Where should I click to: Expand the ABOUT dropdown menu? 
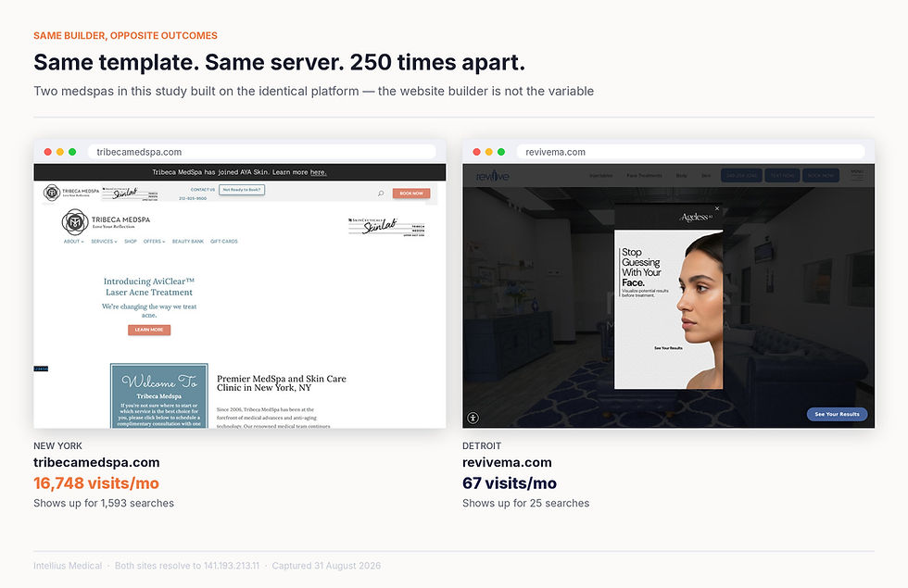(73, 242)
